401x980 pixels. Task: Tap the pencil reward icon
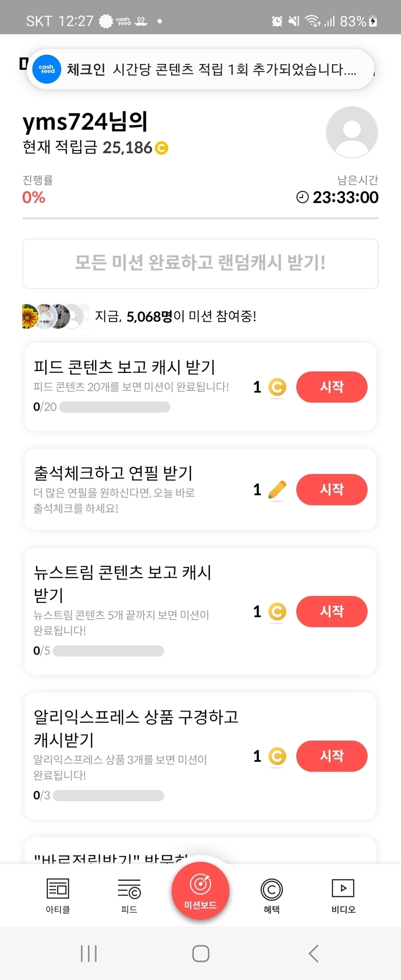point(277,490)
